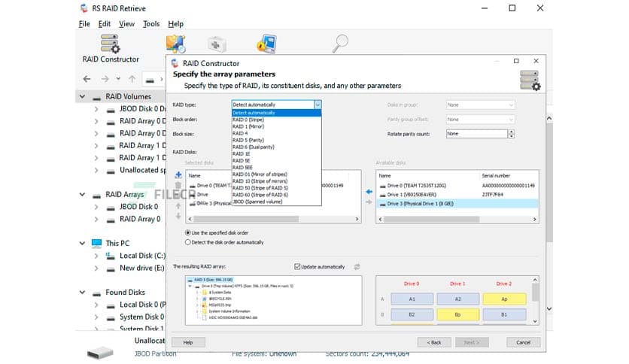This screenshot has width=629, height=364.
Task: Select 'Detect the disk order automatically' radio
Action: [188, 242]
